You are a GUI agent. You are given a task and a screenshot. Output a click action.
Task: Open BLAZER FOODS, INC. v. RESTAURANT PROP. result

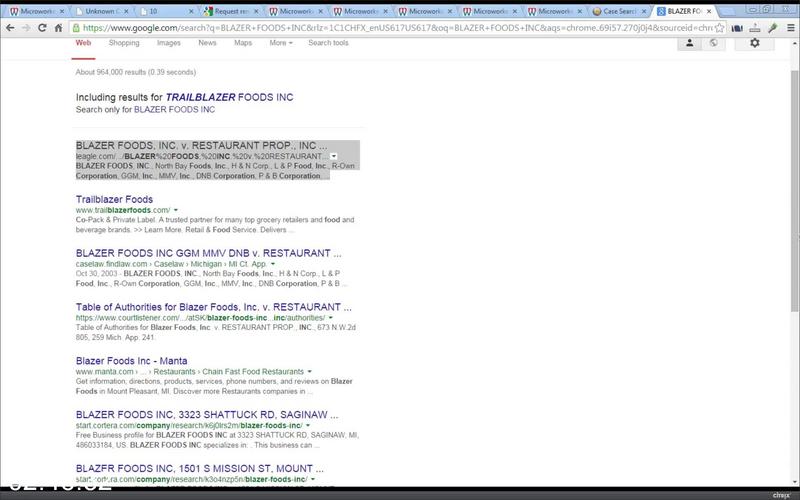(x=202, y=146)
